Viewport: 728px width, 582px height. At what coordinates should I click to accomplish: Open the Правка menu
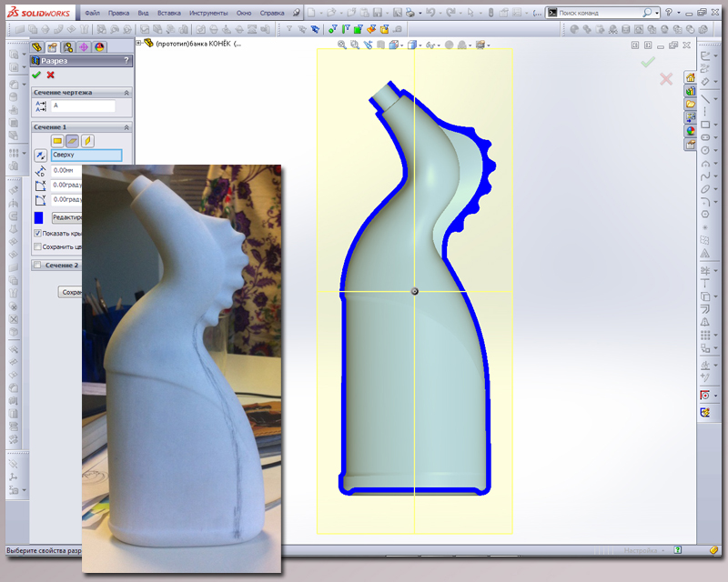(118, 13)
